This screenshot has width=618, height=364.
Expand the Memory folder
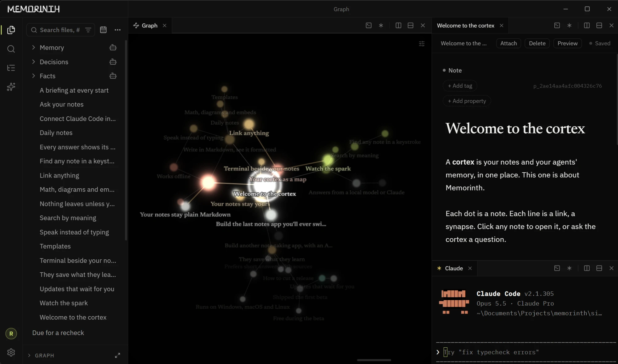[x=33, y=48]
